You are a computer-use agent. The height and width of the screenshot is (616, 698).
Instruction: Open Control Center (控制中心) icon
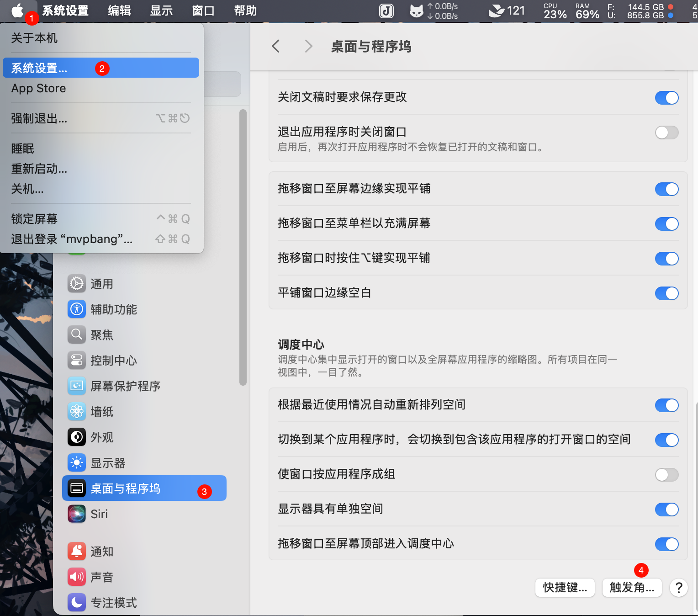tap(77, 361)
